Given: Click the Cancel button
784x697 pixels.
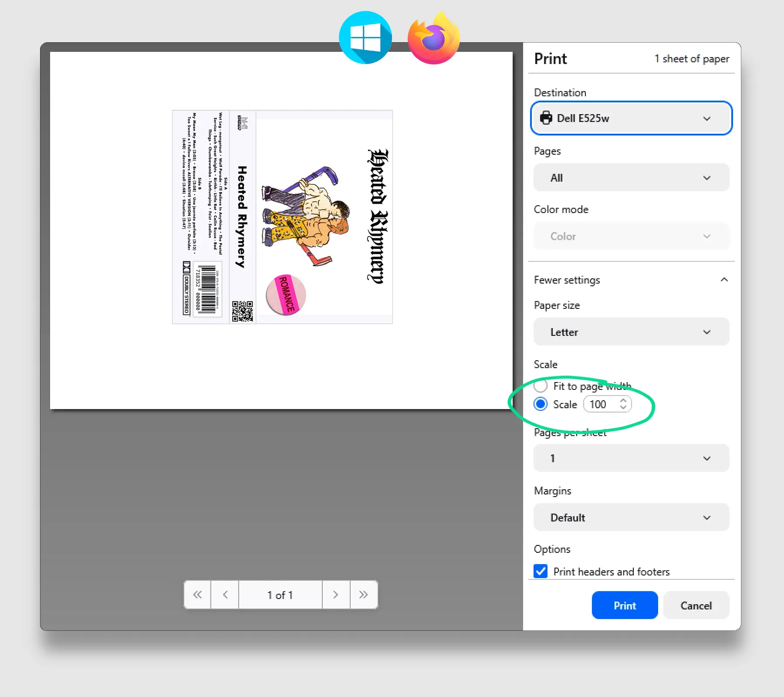Looking at the screenshot, I should point(696,605).
